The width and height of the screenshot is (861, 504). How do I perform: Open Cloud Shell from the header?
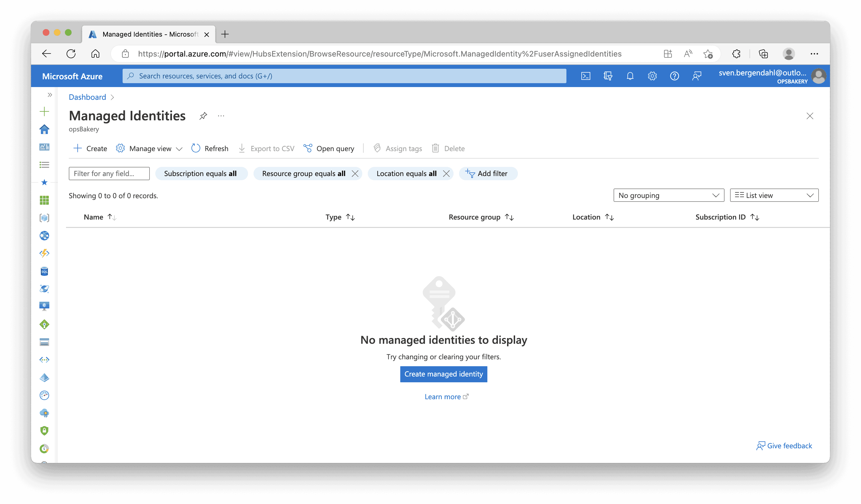coord(586,76)
